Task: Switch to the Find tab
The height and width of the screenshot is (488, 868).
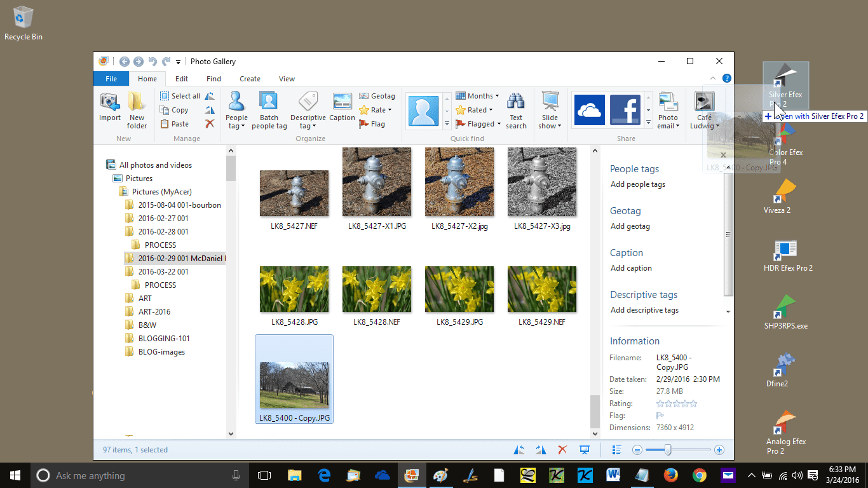Action: pos(214,79)
